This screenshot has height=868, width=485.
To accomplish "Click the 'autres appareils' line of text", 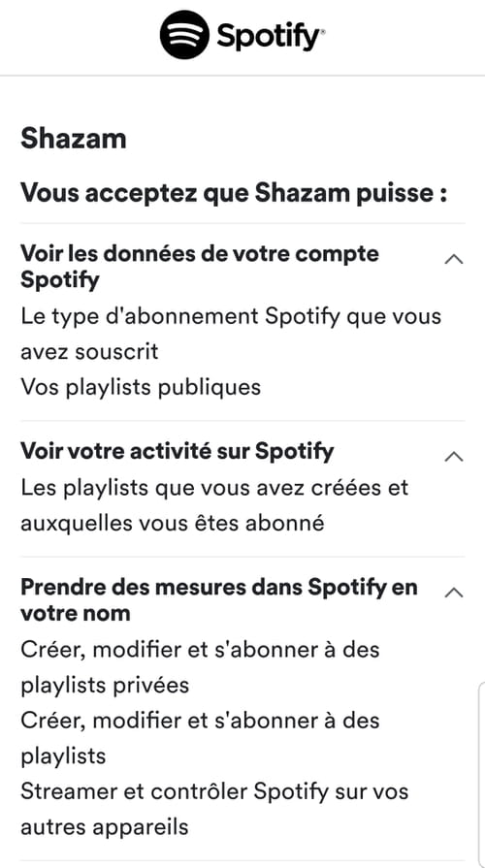I will click(105, 827).
